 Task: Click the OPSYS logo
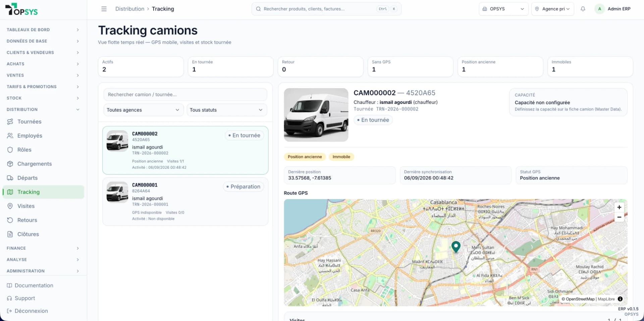click(x=21, y=9)
